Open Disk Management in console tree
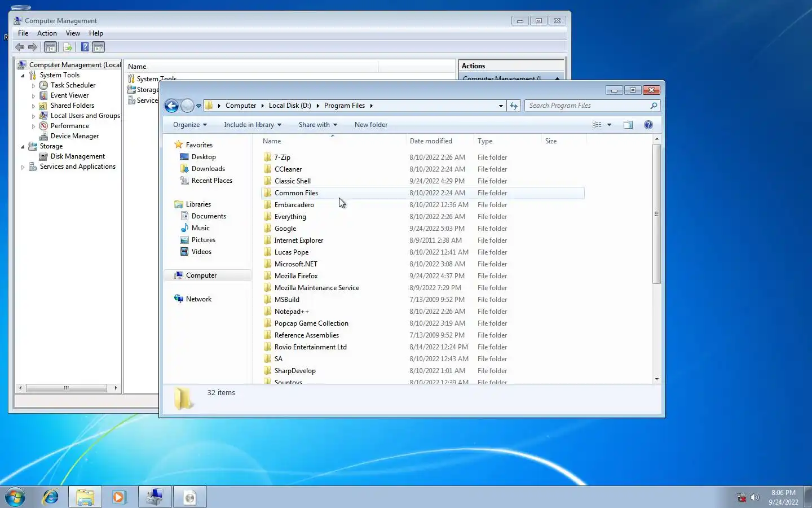The image size is (812, 508). [77, 156]
